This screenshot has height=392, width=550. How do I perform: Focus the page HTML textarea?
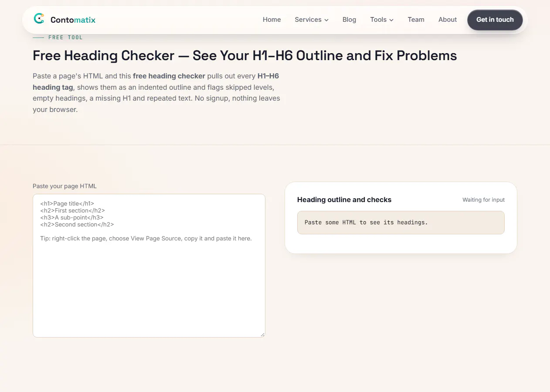coord(149,266)
